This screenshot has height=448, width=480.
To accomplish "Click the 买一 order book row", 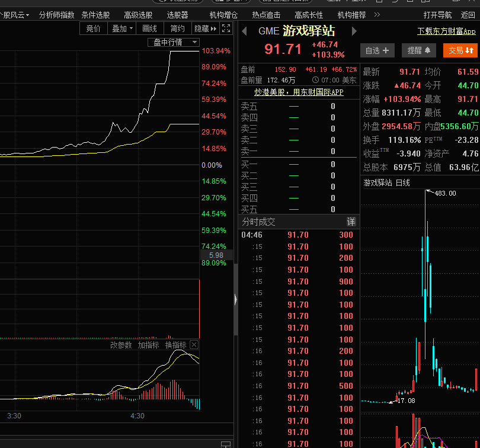I will coord(297,164).
